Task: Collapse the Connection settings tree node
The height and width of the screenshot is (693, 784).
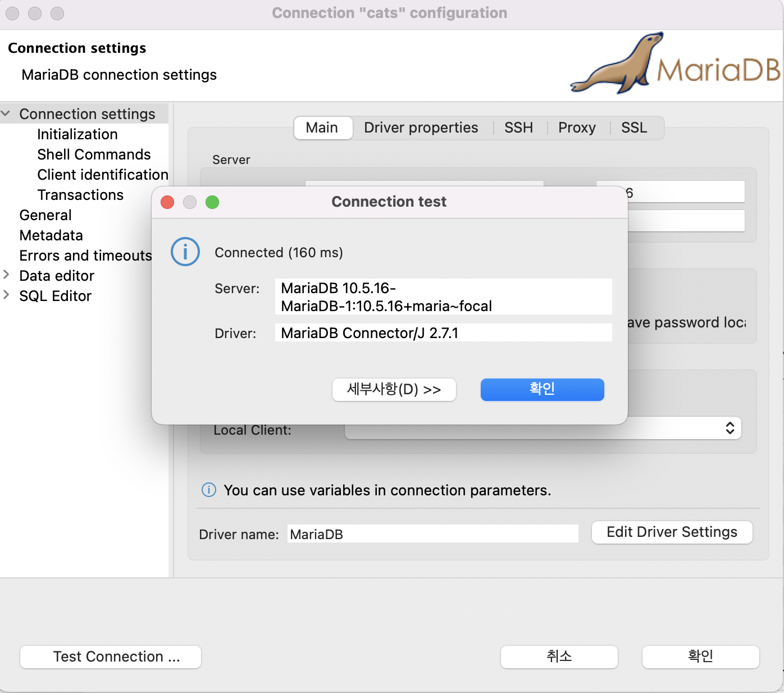Action: point(6,113)
